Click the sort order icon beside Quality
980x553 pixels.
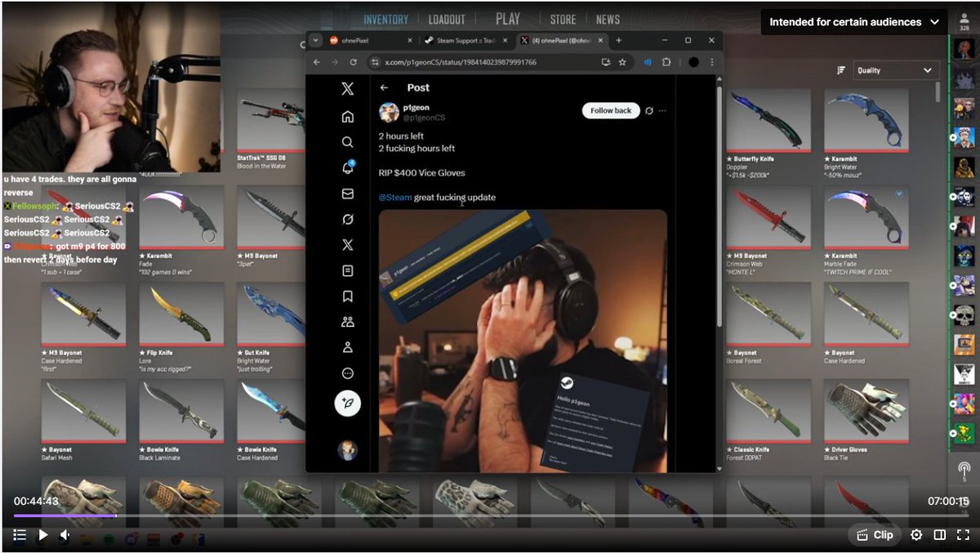tap(840, 70)
